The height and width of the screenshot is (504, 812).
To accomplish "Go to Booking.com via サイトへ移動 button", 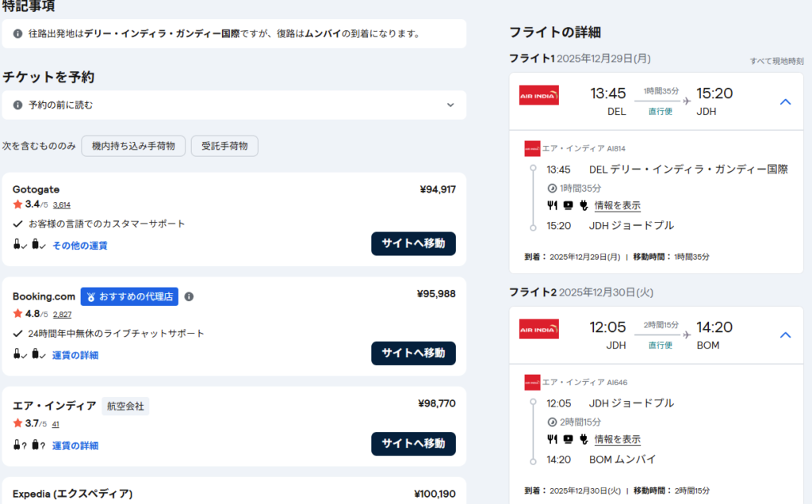I will (413, 353).
